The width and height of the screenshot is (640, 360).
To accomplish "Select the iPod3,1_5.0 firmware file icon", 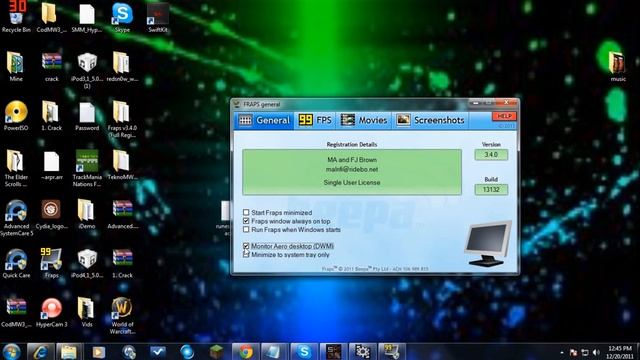I will tap(87, 70).
